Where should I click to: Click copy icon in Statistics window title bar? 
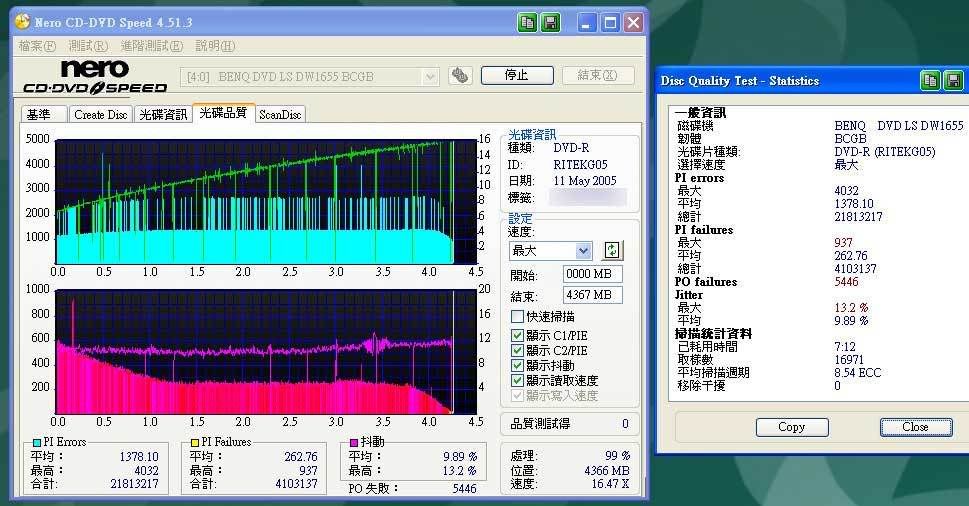coord(930,80)
